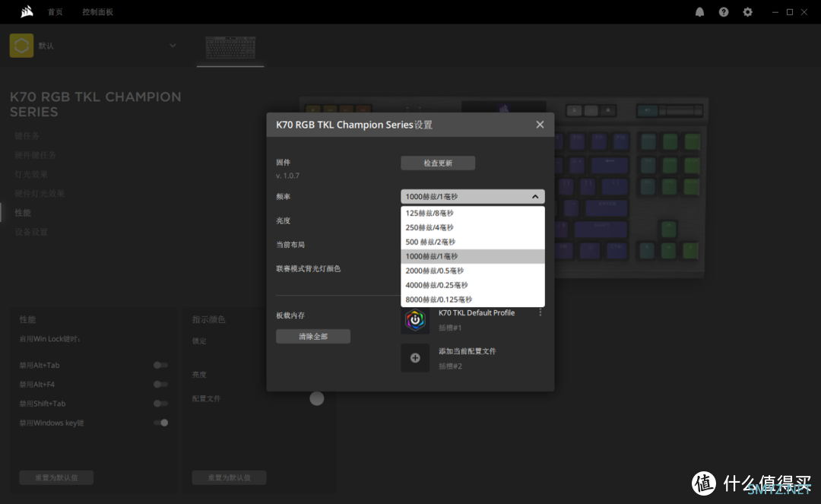Toggle 禁用Shift+Tab switch
This screenshot has width=821, height=504.
point(160,404)
